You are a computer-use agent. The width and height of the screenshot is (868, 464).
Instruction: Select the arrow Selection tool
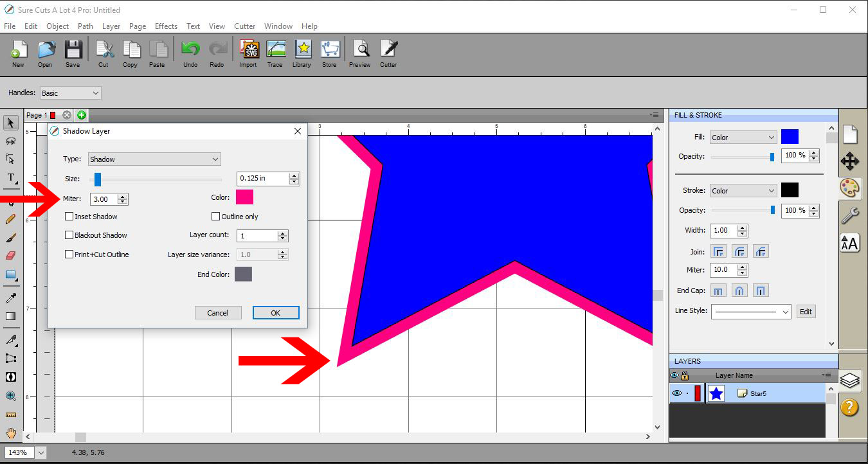10,123
